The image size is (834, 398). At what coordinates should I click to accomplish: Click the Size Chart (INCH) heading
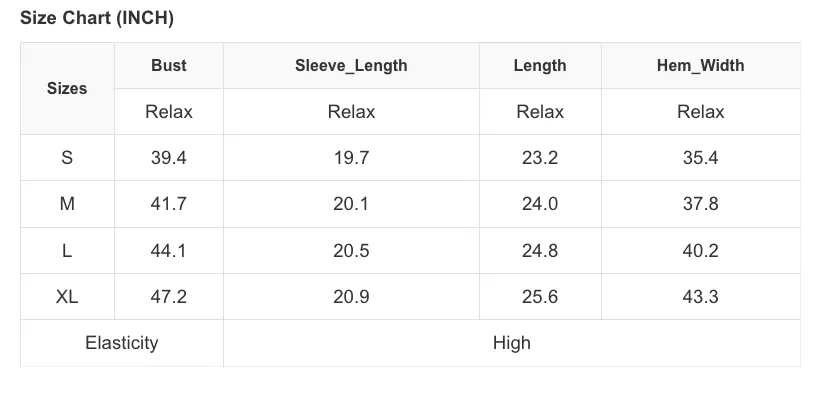point(97,19)
